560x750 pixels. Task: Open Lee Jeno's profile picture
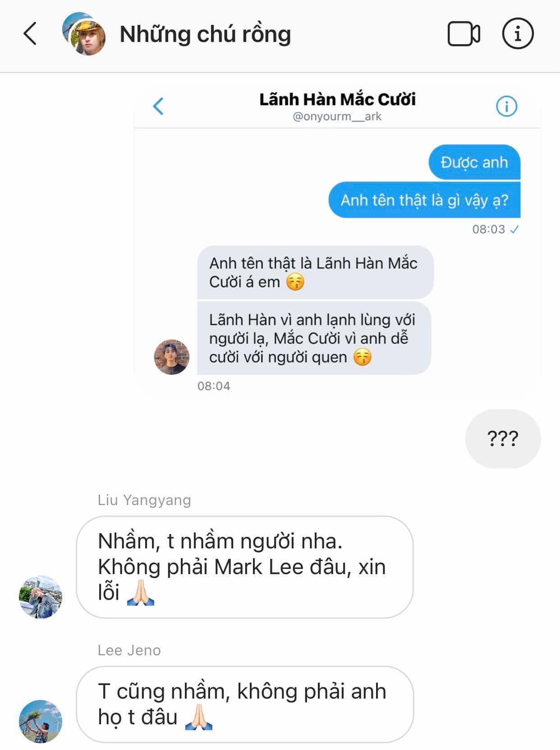click(41, 721)
